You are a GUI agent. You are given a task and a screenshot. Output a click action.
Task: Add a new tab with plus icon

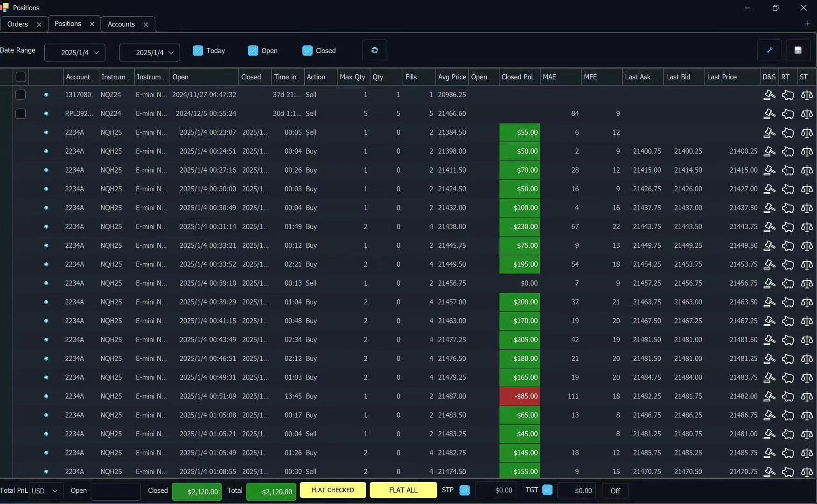click(808, 23)
